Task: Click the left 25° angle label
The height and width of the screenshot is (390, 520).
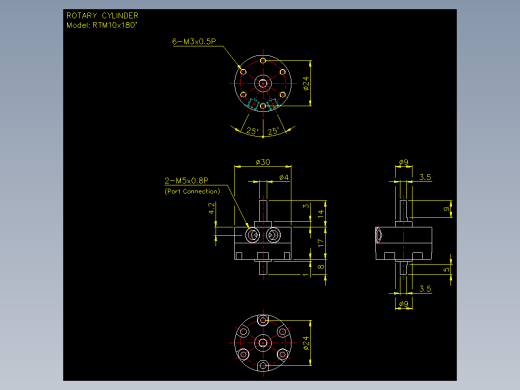Action: coord(252,131)
